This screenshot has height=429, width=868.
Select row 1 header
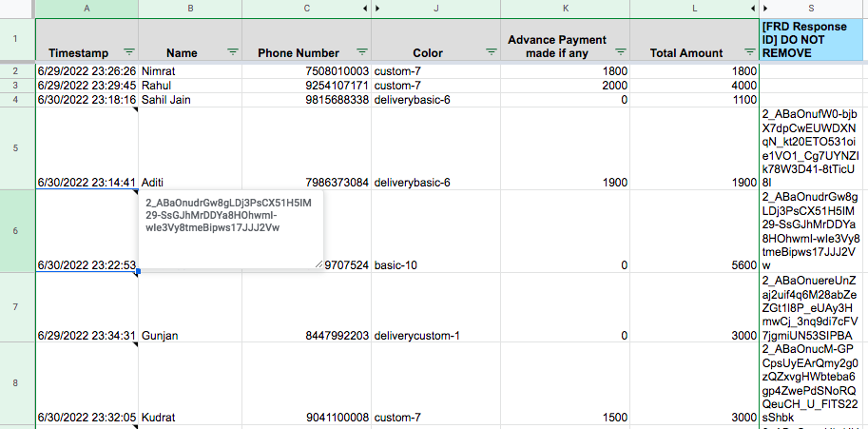pyautogui.click(x=15, y=39)
